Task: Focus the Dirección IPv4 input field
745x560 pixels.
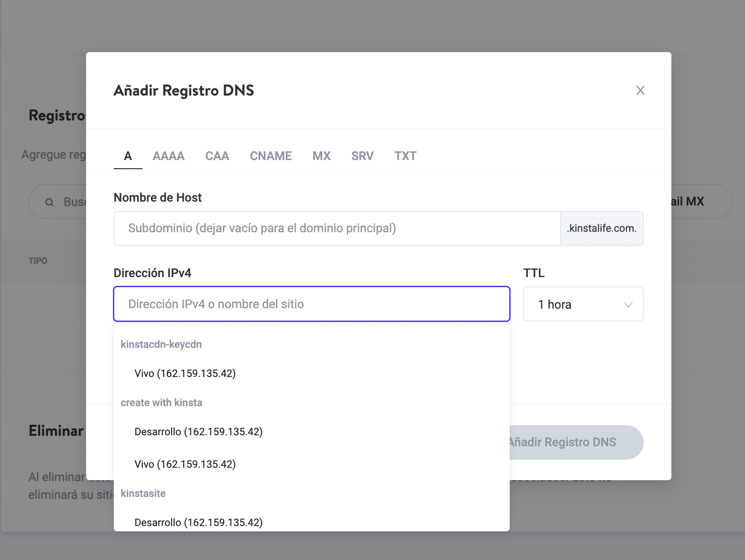Action: pyautogui.click(x=311, y=304)
